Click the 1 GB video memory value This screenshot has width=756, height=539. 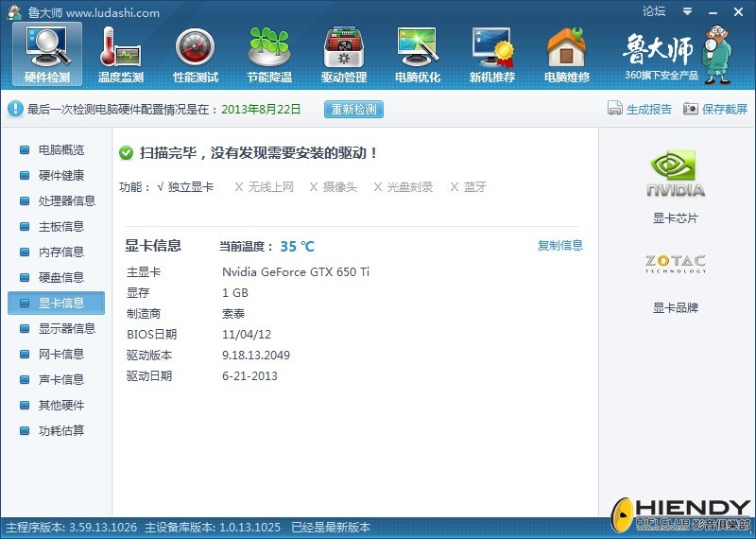point(235,293)
